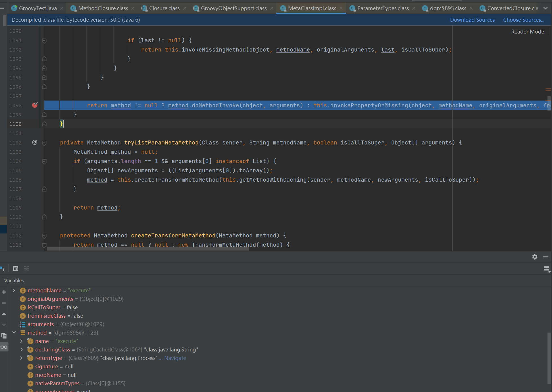Viewport: 552px width, 392px height.
Task: Click the New Watch plus icon
Action: coord(4,292)
